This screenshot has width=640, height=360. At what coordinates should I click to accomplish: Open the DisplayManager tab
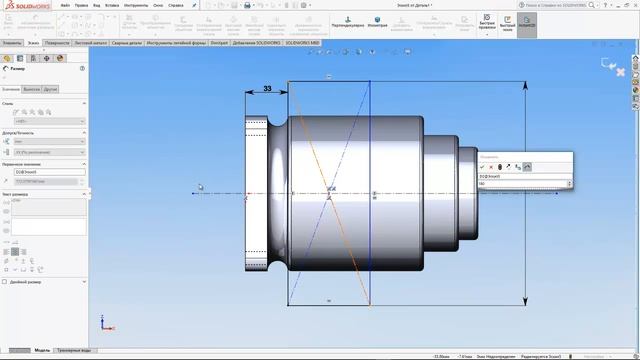pos(60,58)
